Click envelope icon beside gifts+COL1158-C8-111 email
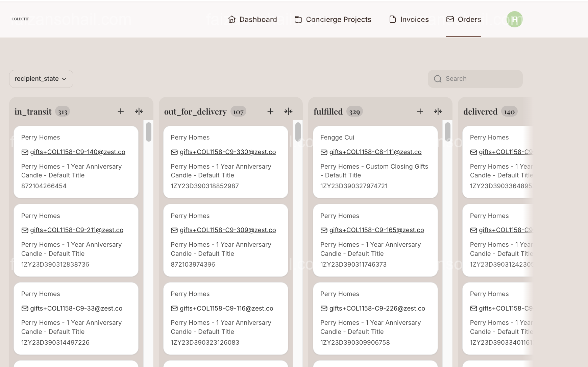 [324, 152]
